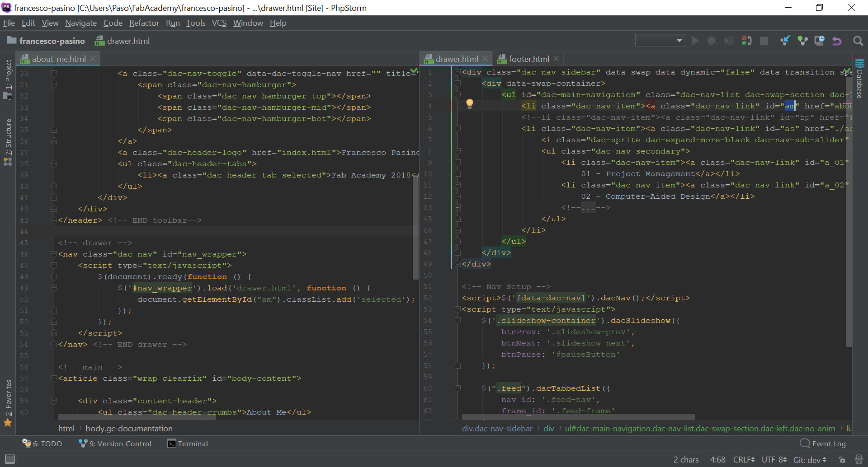Screen dimensions: 868x467
Task: Click the intention lightbulb on line 4
Action: 470,104
